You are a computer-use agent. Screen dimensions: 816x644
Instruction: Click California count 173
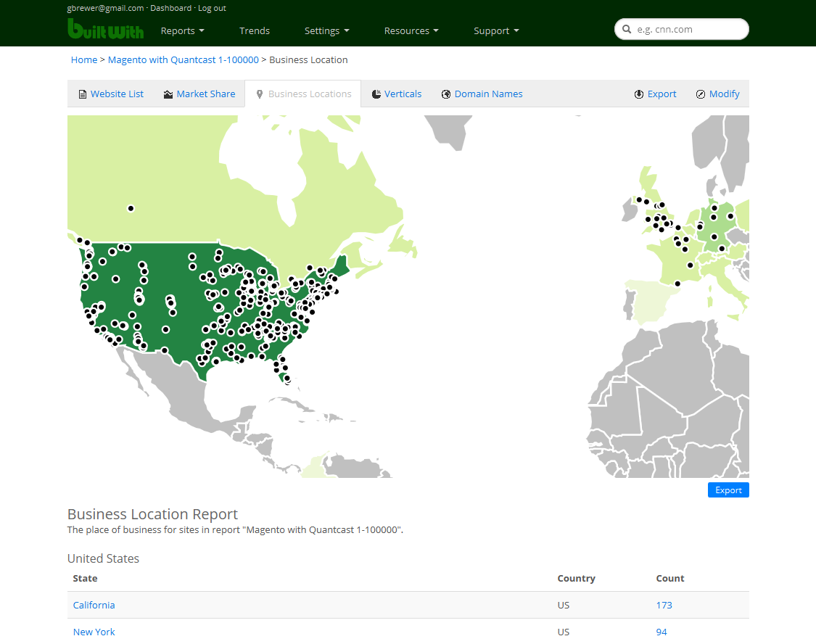pyautogui.click(x=664, y=605)
